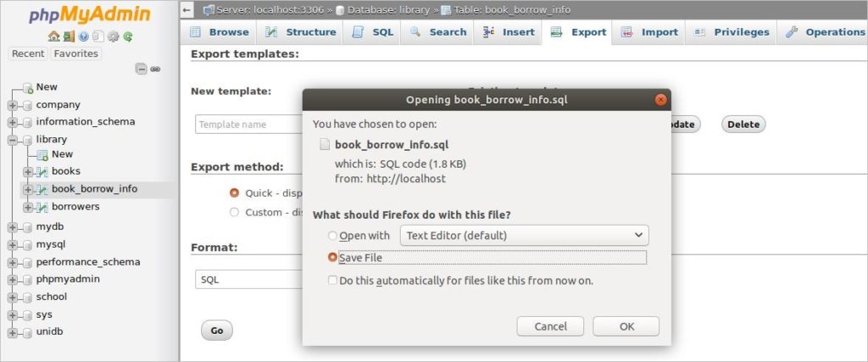Open the Text Editor application dropdown
This screenshot has height=362, width=868.
click(x=525, y=235)
